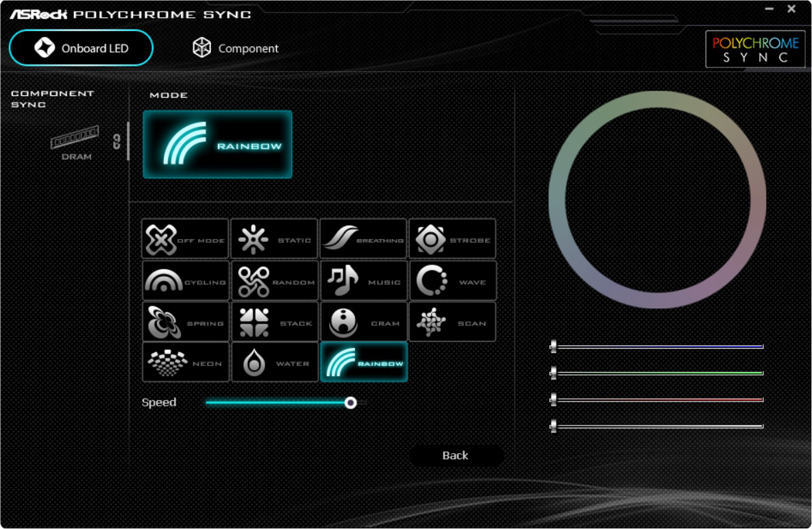This screenshot has width=812, height=529.
Task: Activate the Strobe lighting mode
Action: [x=452, y=239]
